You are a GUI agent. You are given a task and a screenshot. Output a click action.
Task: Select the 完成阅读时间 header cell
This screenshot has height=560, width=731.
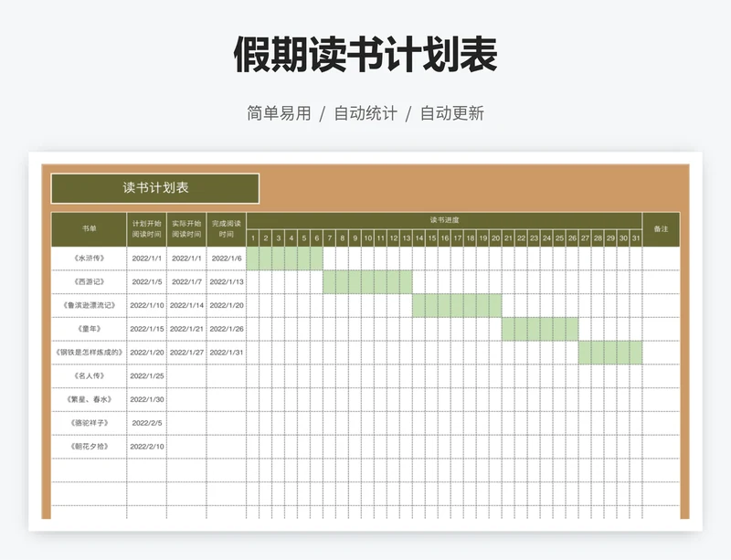point(227,228)
